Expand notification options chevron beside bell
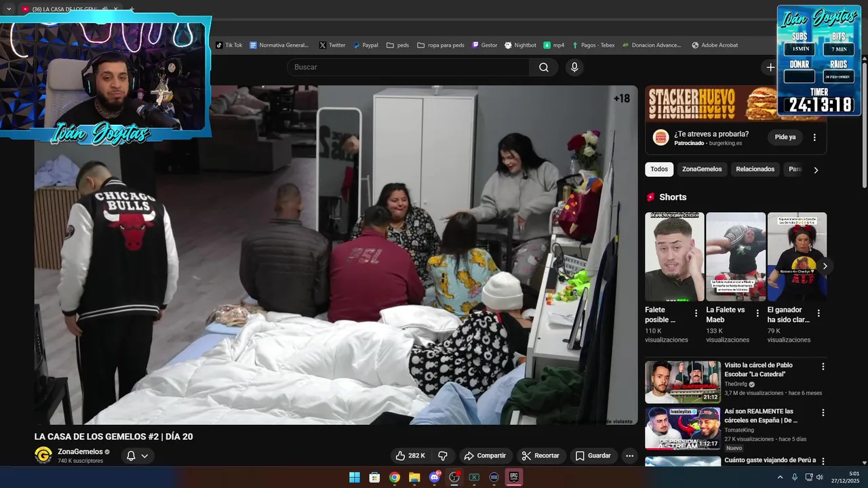This screenshot has width=868, height=488. tap(144, 455)
